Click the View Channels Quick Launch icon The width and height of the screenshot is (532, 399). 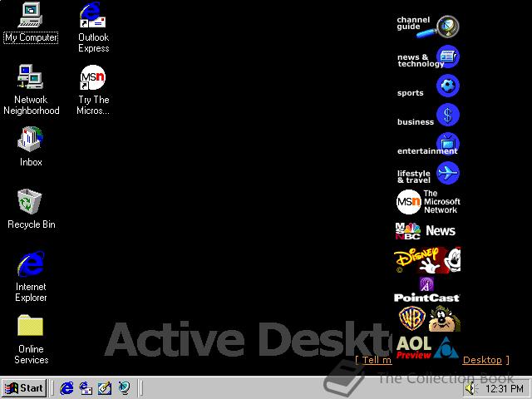tap(124, 388)
